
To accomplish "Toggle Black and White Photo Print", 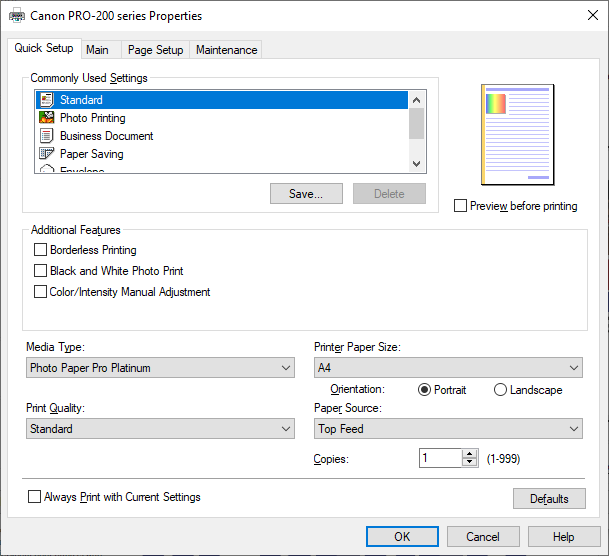I will pos(40,271).
